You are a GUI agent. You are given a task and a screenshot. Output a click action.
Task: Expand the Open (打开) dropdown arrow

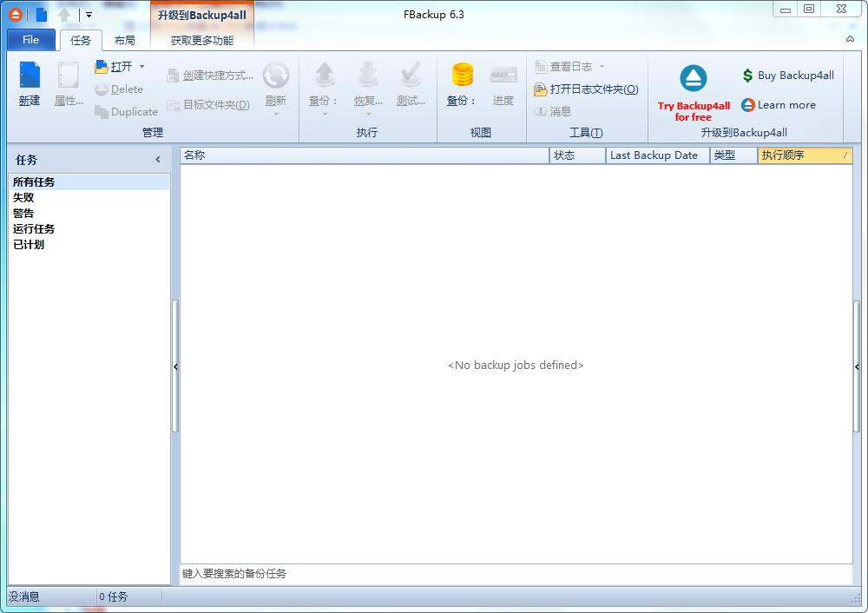coord(141,67)
